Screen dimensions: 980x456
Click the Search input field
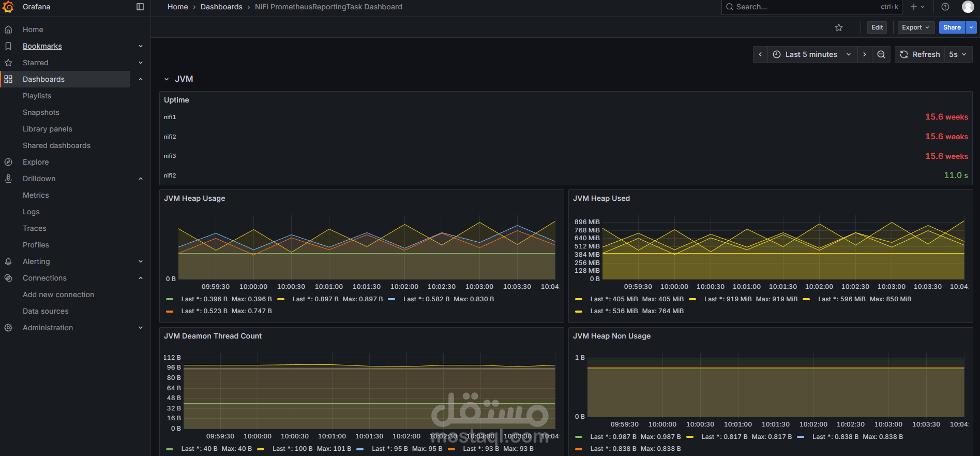tap(812, 7)
